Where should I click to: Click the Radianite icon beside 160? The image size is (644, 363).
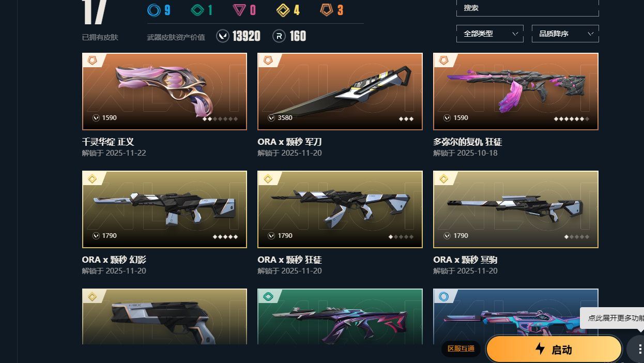(x=279, y=36)
